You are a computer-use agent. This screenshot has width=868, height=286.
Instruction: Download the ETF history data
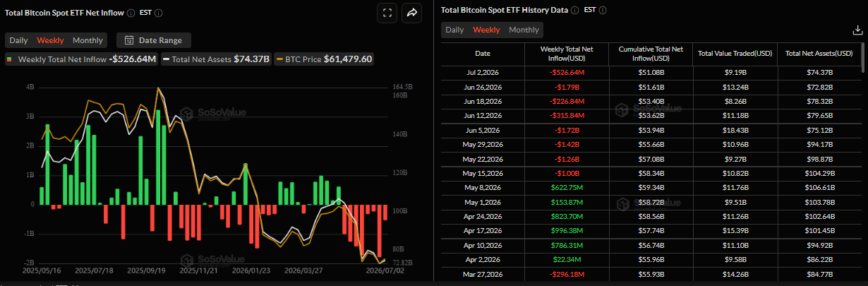(x=857, y=30)
